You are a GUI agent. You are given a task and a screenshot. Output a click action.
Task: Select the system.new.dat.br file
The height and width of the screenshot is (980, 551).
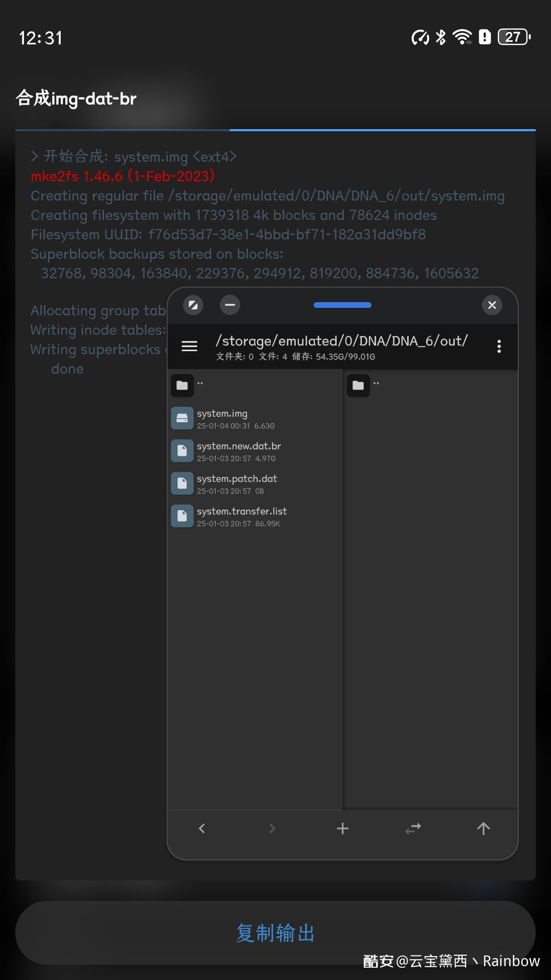(255, 451)
